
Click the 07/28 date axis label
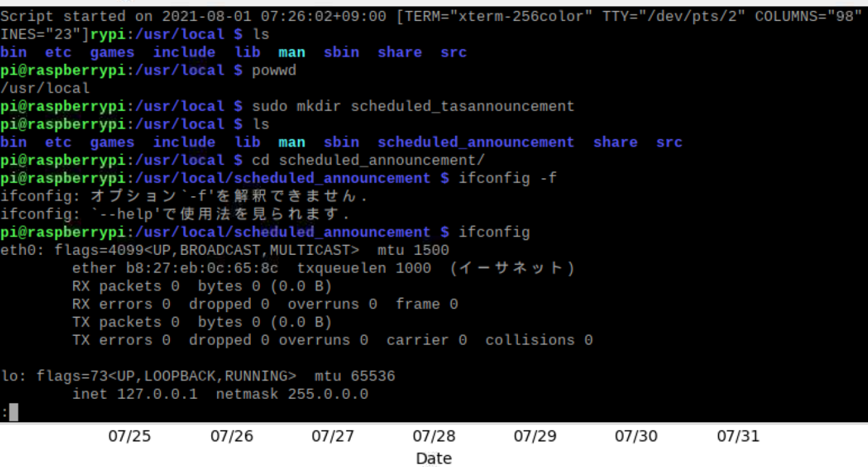(x=434, y=436)
